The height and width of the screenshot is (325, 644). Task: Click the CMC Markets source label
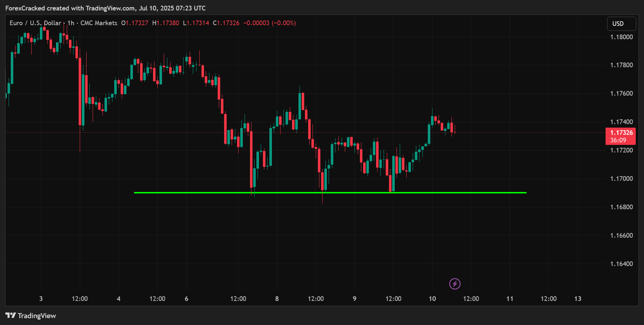coord(99,23)
